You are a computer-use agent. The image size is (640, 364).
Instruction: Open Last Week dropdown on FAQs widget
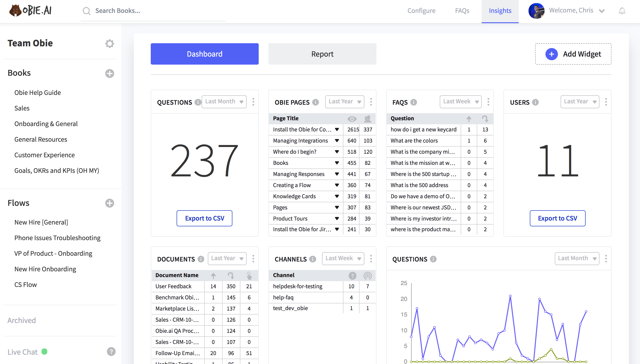pos(460,102)
